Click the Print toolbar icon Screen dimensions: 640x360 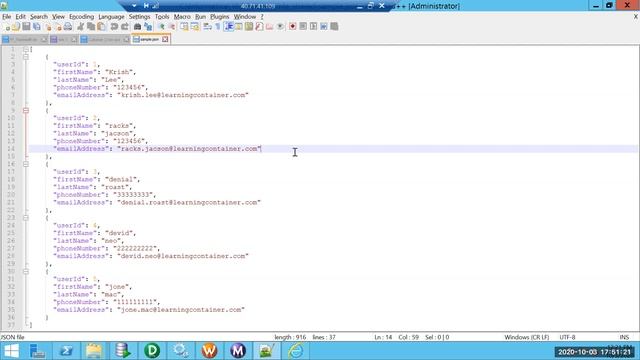tap(68, 27)
